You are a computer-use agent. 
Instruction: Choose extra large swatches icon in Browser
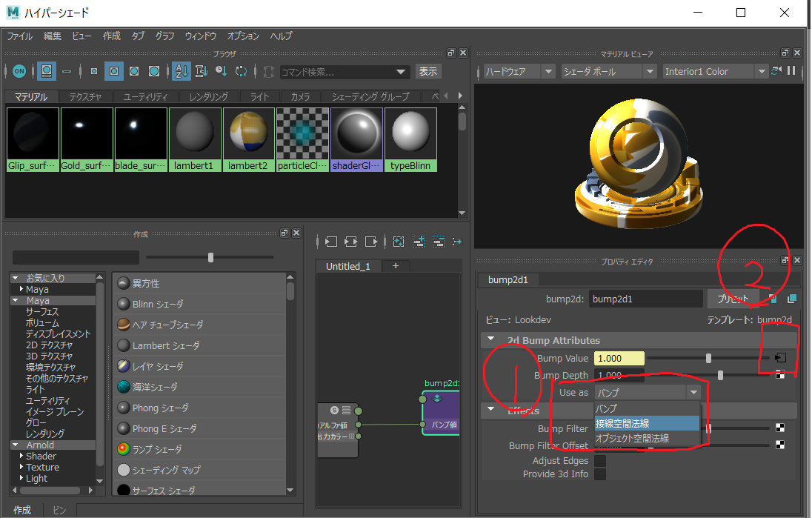coord(154,71)
